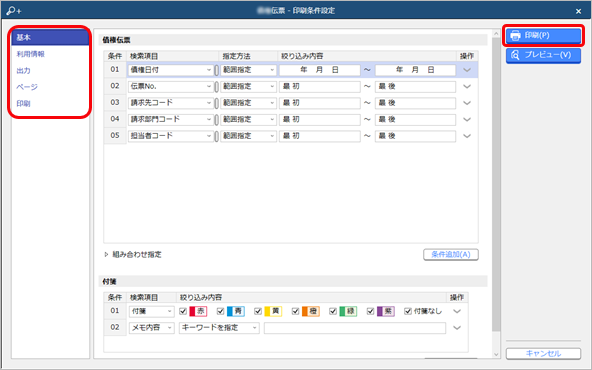Toggle the 黄 yellow sticky note checkbox
Screen dimensions: 592x370
258,311
